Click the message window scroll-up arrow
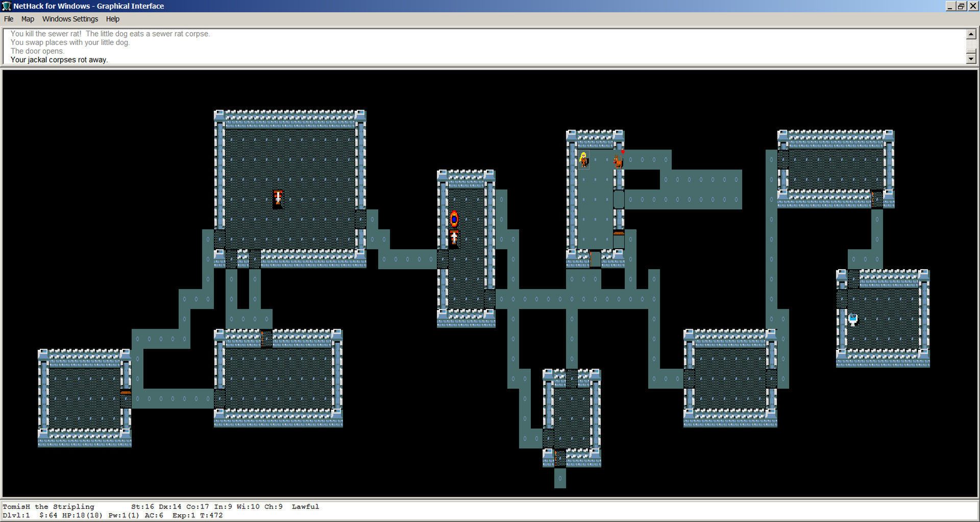Viewport: 980px width, 522px height. (x=971, y=34)
